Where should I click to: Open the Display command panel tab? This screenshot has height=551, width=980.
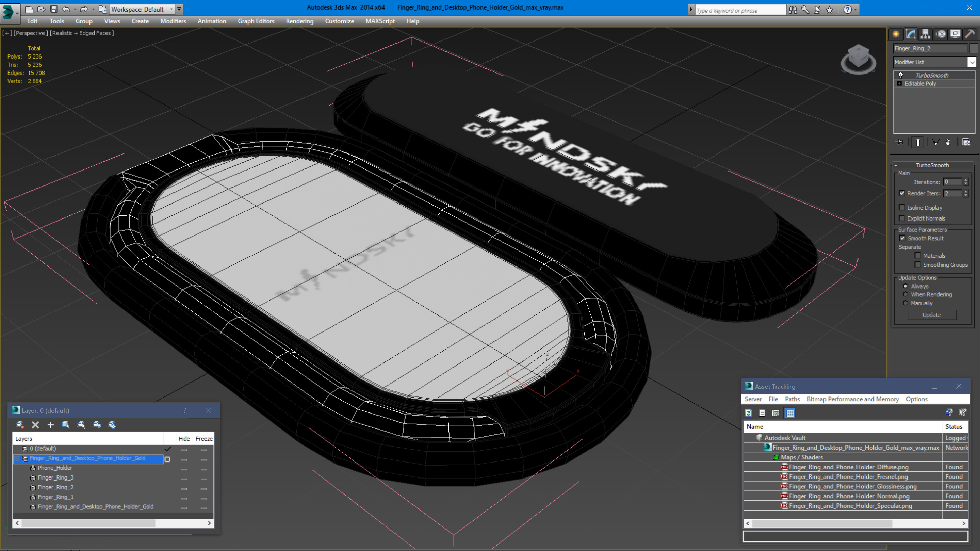(955, 34)
